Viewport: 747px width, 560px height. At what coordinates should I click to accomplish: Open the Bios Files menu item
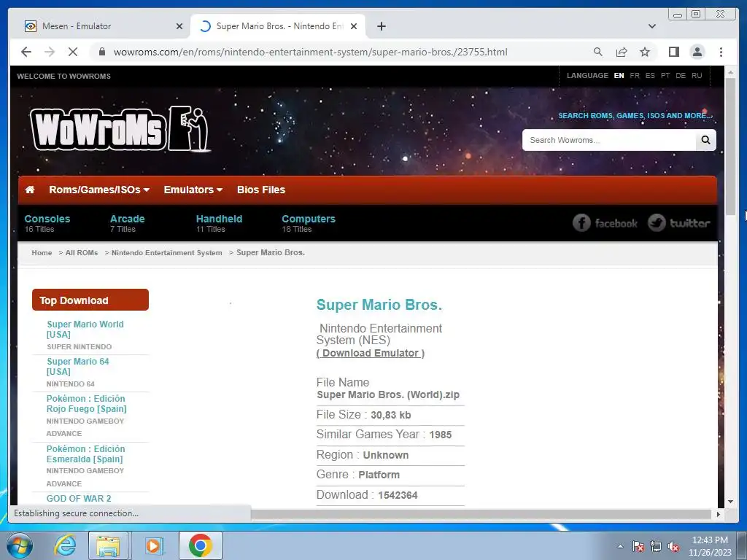[261, 190]
